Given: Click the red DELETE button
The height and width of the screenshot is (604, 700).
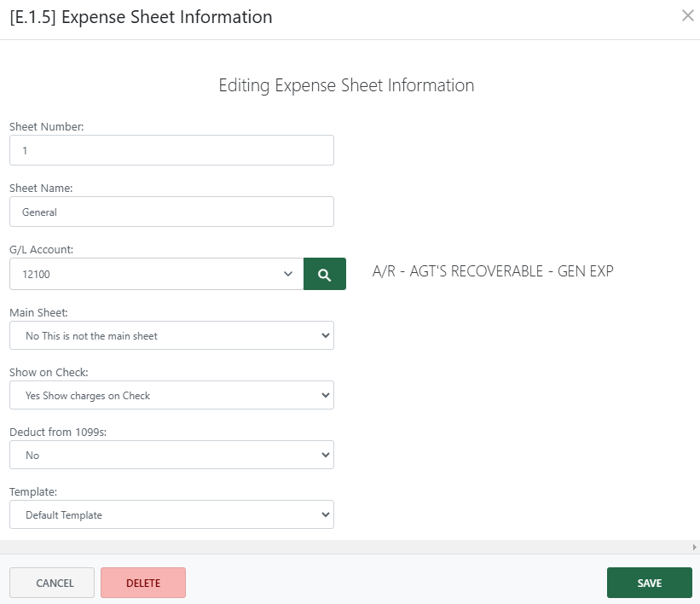Looking at the screenshot, I should [x=143, y=583].
